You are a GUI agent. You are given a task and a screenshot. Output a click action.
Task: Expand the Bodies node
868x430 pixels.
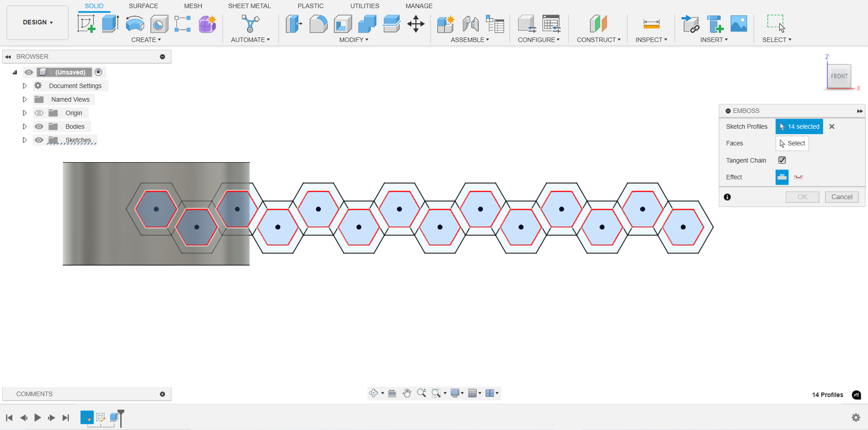point(25,126)
